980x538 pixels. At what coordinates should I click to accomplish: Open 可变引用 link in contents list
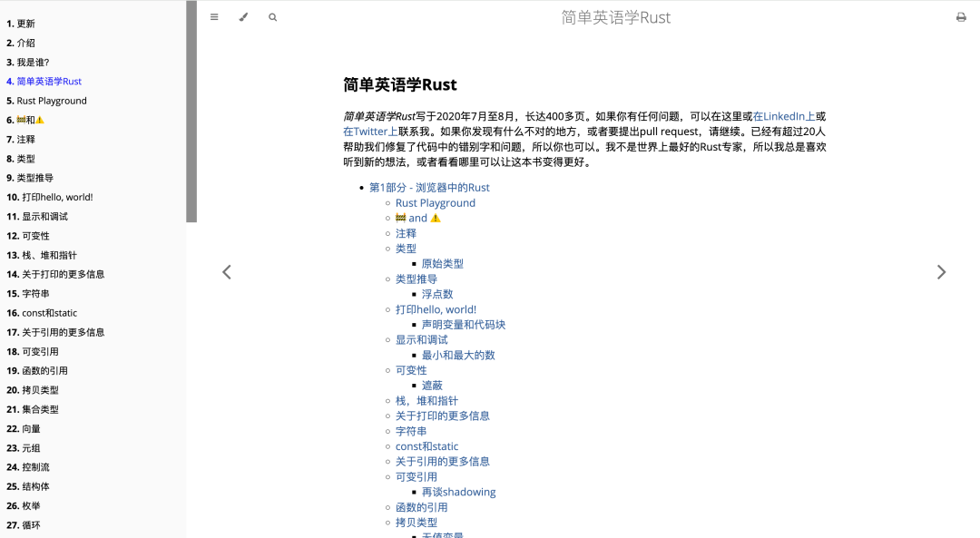pos(416,477)
